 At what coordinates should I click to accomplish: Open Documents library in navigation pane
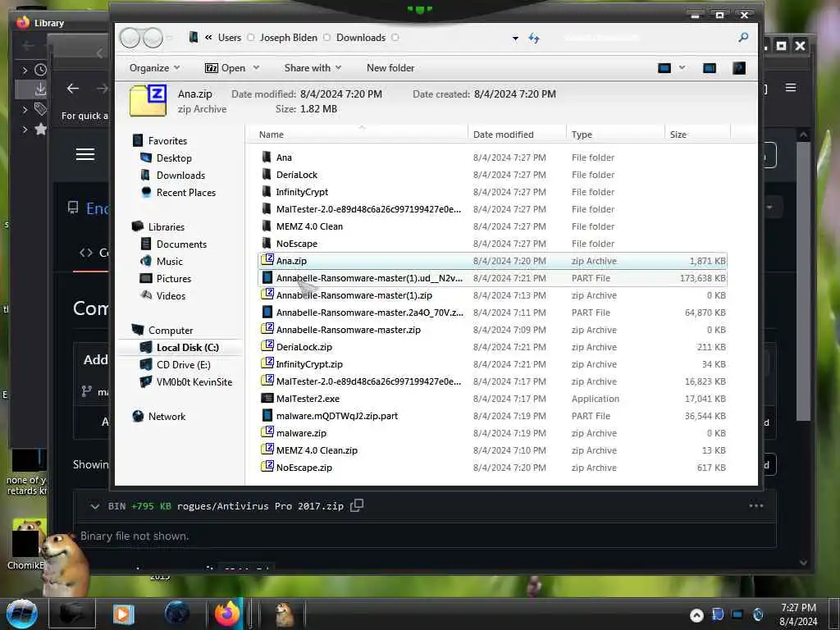(181, 244)
